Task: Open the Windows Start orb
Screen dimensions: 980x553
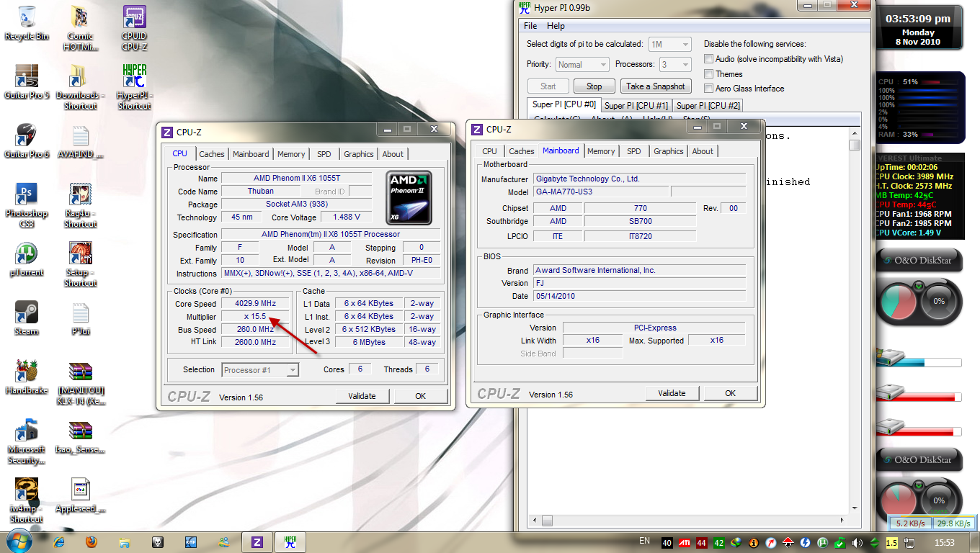Action: click(x=18, y=541)
